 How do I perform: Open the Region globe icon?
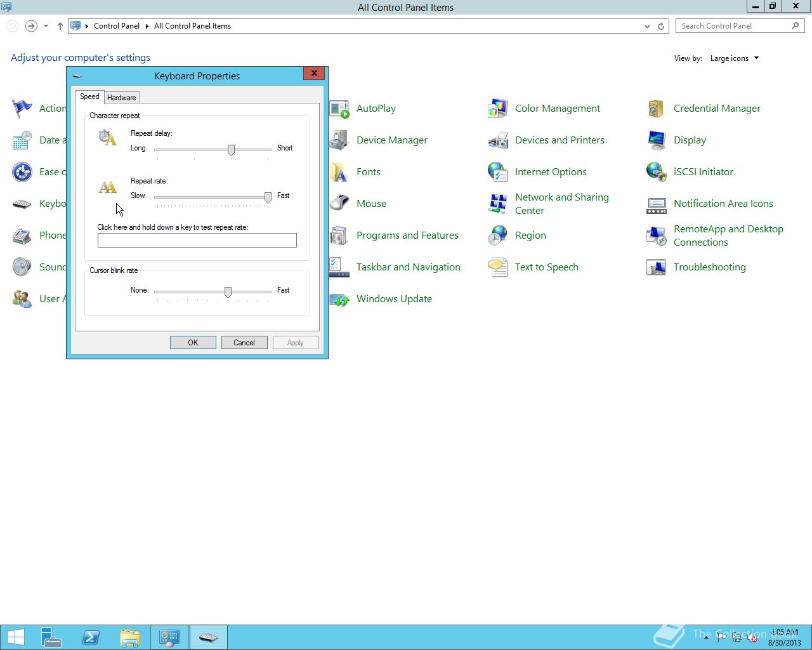[498, 235]
